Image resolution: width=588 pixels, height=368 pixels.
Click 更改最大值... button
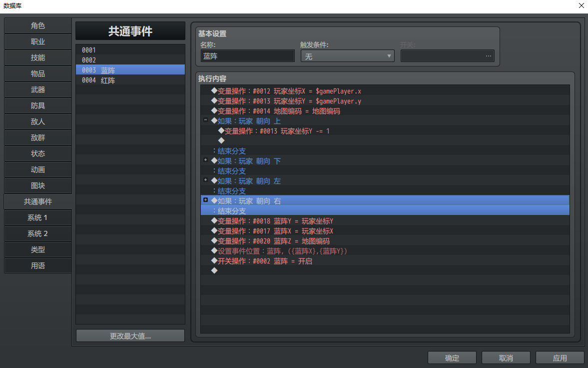coord(130,335)
